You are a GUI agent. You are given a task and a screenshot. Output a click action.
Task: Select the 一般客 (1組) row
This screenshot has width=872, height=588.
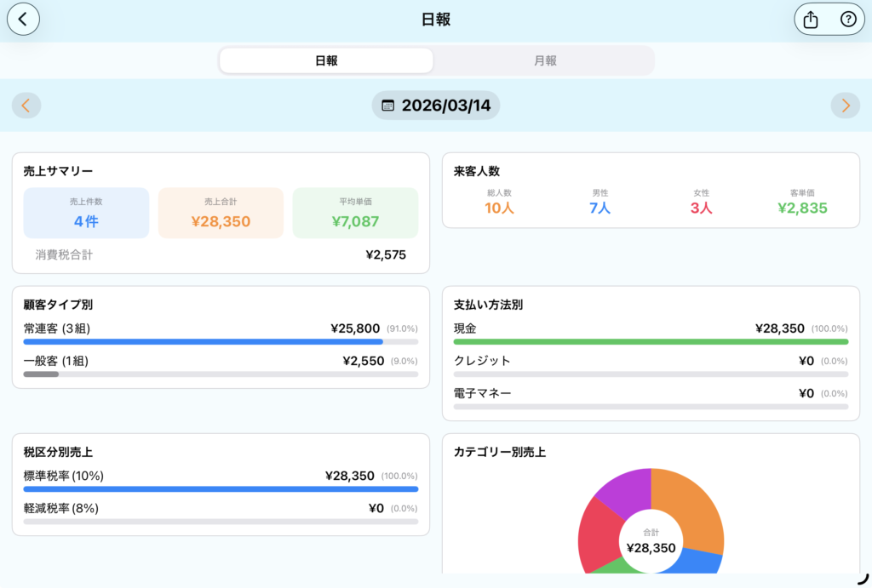pos(221,362)
